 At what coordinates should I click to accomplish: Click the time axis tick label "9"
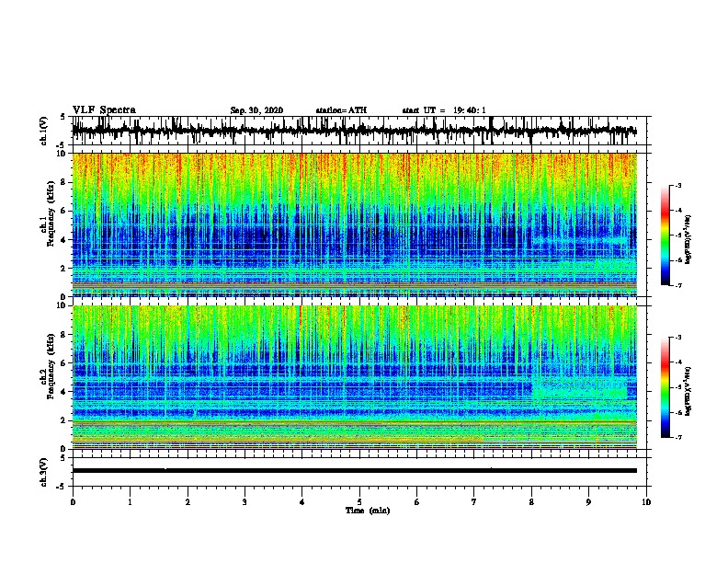[588, 502]
